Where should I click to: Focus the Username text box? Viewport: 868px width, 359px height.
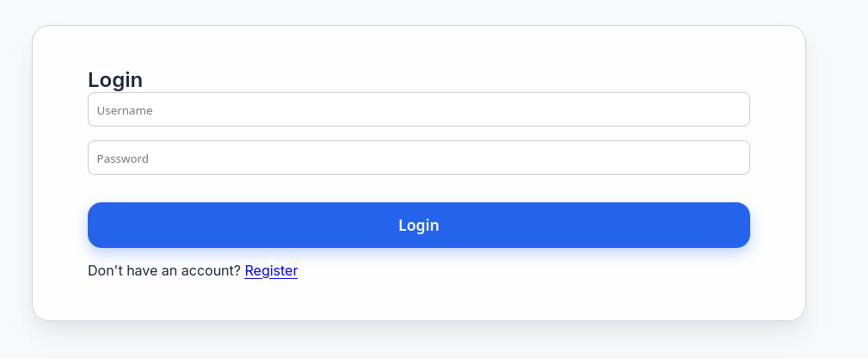(418, 110)
